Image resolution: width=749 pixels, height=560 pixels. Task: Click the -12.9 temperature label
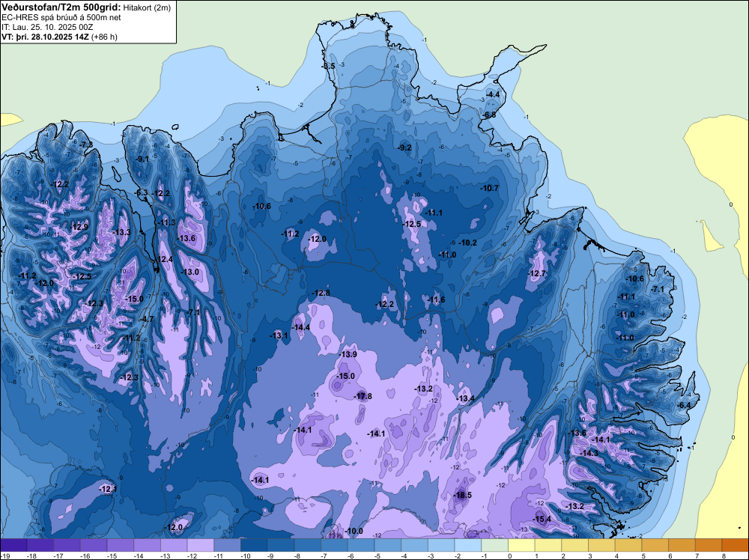click(x=79, y=227)
